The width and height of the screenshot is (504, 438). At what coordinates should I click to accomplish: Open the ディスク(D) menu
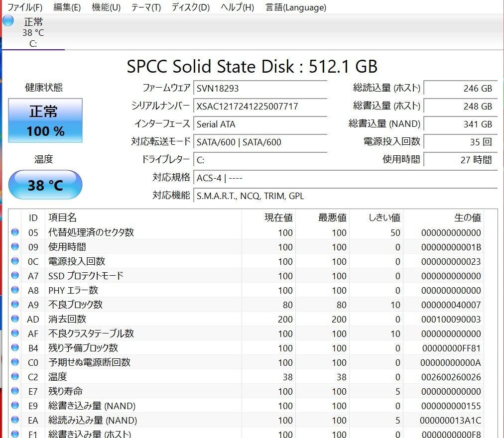pyautogui.click(x=190, y=7)
